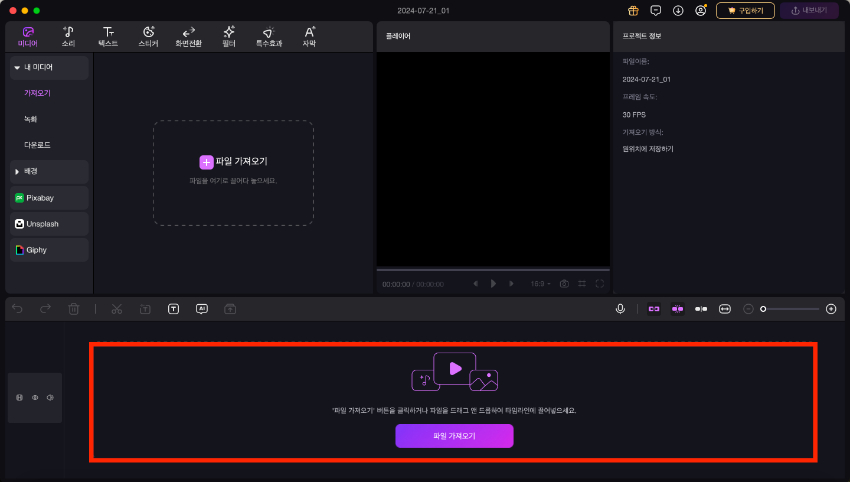
Task: Toggle track visibility eye icon
Action: pos(35,398)
